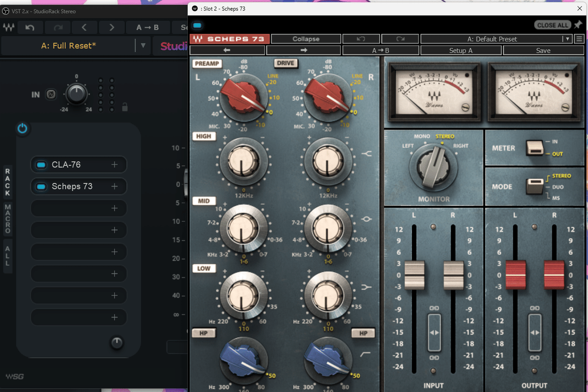The width and height of the screenshot is (588, 392).
Task: Click the StudioRack IN gain knob
Action: [77, 94]
